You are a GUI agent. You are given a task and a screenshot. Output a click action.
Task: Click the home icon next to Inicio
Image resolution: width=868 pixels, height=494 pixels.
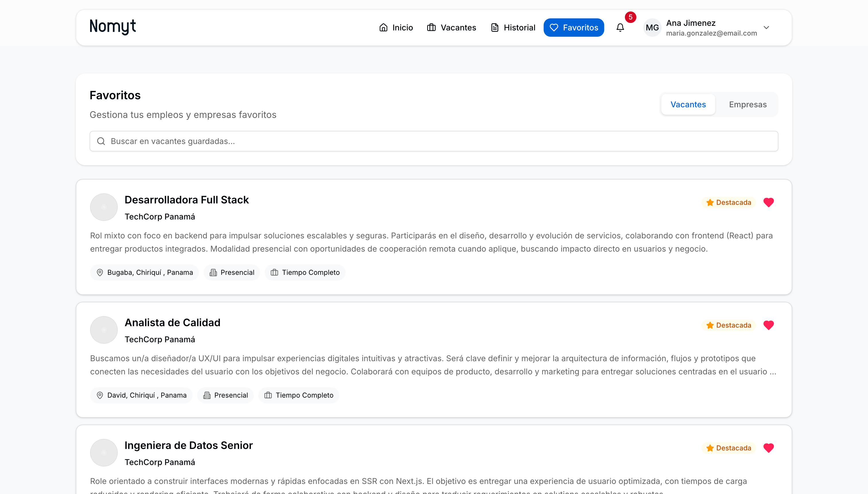click(383, 28)
